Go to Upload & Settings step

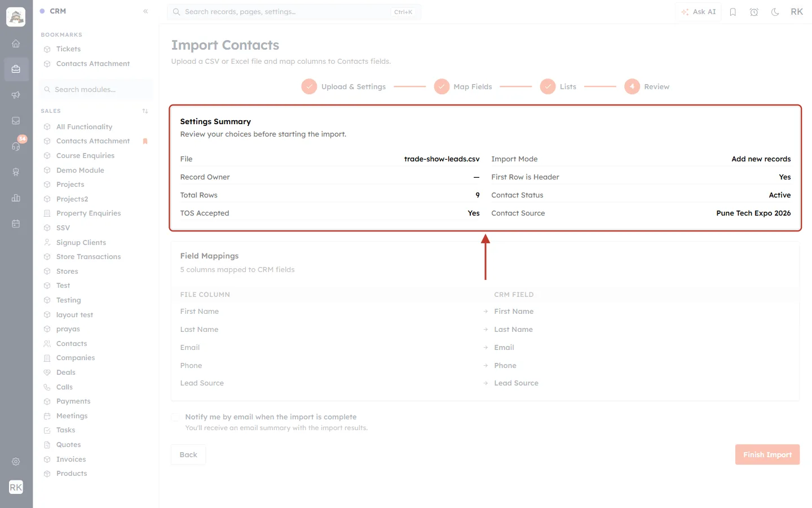(343, 86)
